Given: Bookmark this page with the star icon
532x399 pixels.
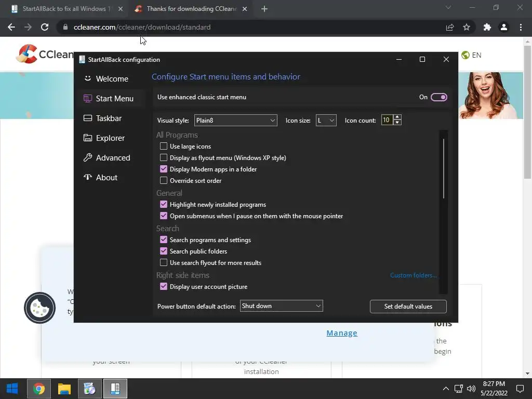Looking at the screenshot, I should (x=467, y=27).
